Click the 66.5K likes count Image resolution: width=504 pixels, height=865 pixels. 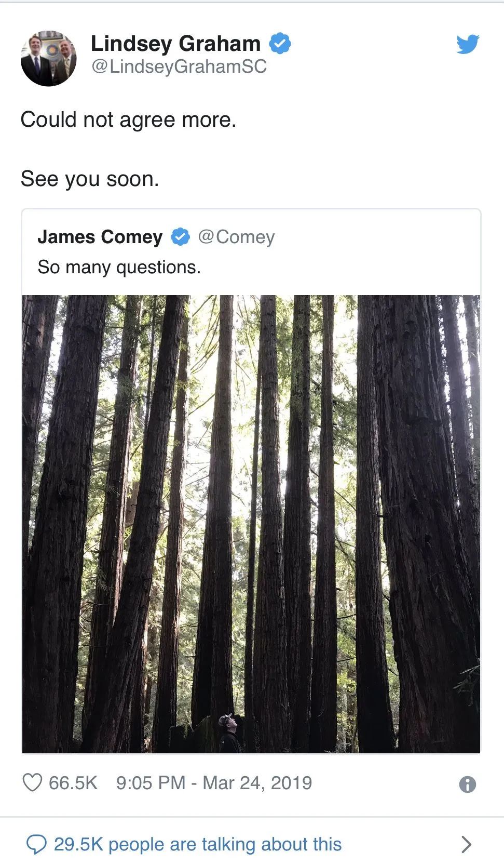pyautogui.click(x=73, y=783)
